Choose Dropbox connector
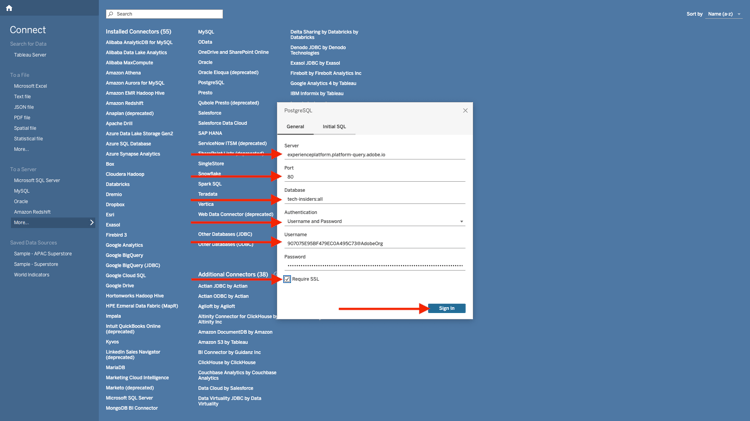 click(x=115, y=205)
